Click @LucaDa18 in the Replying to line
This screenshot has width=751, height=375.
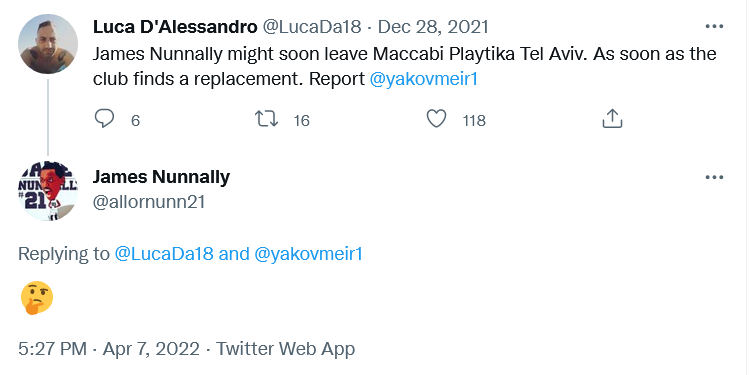click(164, 253)
